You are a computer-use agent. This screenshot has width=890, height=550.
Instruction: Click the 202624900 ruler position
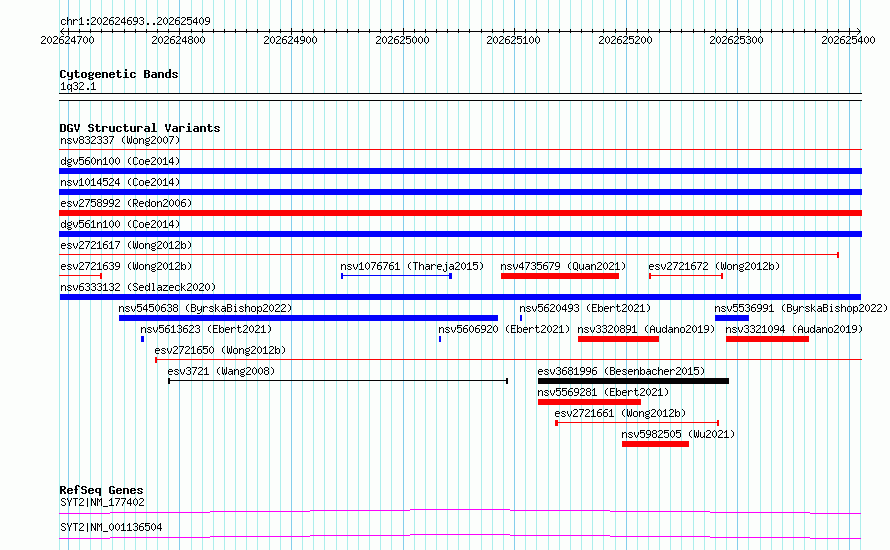[x=291, y=40]
